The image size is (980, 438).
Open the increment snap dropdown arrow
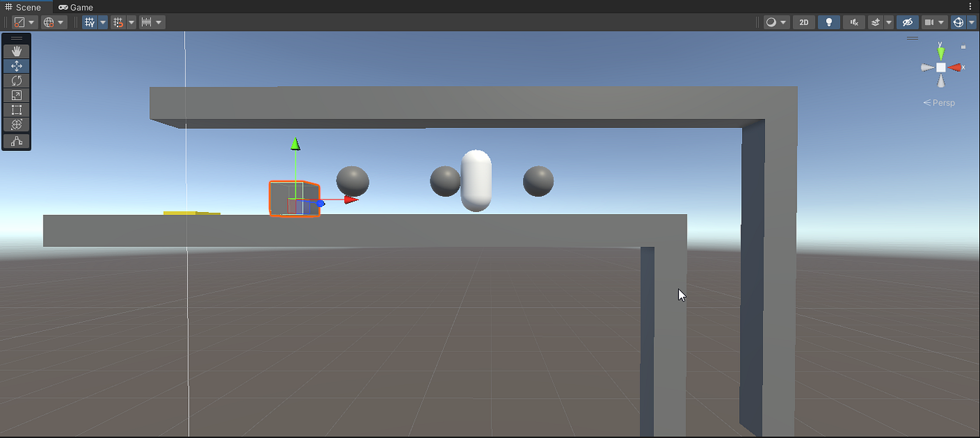coord(160,22)
